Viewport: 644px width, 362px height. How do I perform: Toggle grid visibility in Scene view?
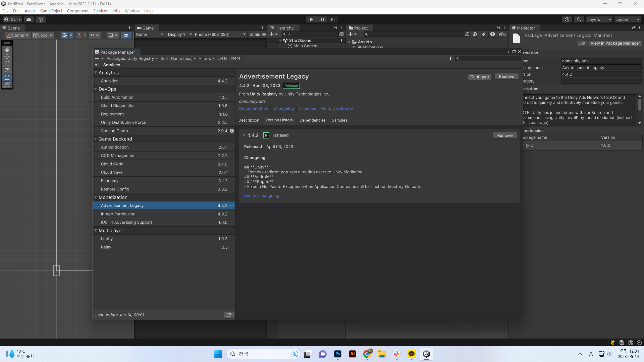coord(65,35)
